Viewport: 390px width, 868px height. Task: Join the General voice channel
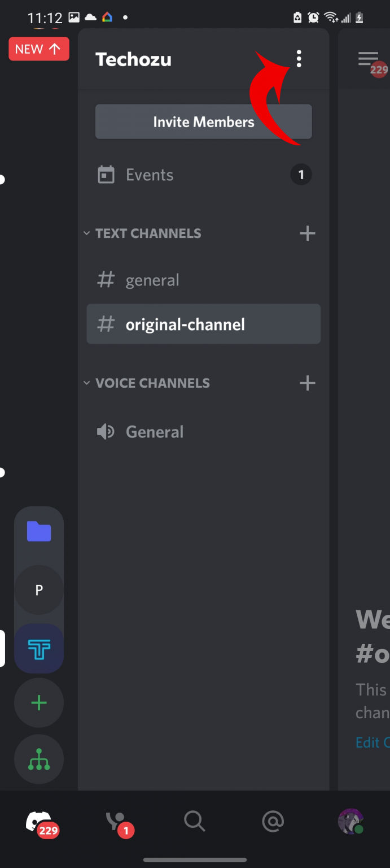point(154,431)
